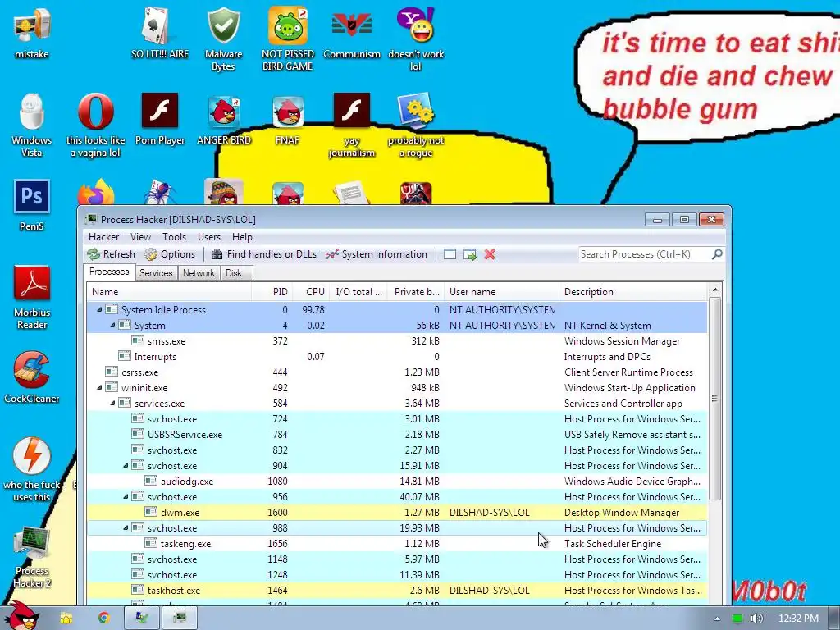840x630 pixels.
Task: Sort by the PID column header
Action: (x=272, y=292)
